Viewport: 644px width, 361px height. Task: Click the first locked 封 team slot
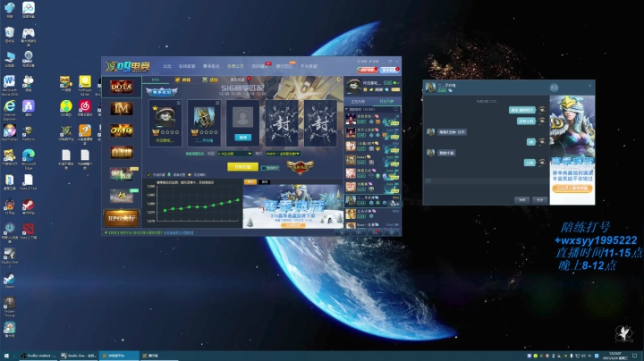coord(282,123)
